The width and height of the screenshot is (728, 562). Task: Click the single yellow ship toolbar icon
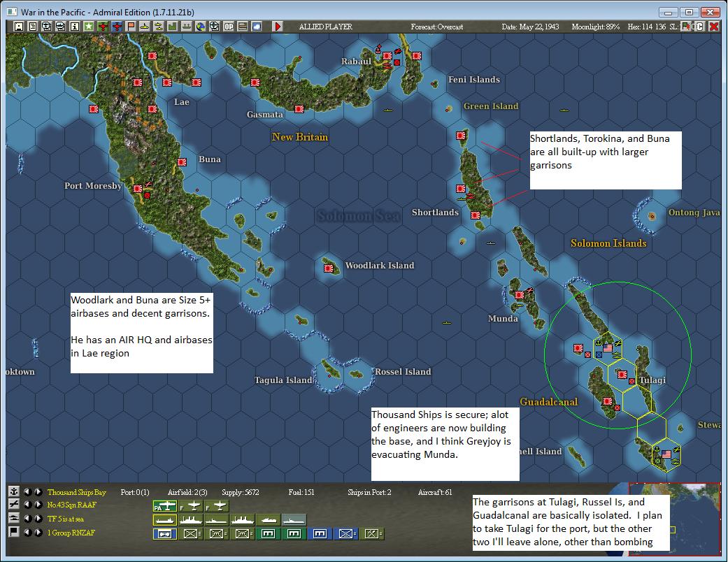tap(144, 27)
